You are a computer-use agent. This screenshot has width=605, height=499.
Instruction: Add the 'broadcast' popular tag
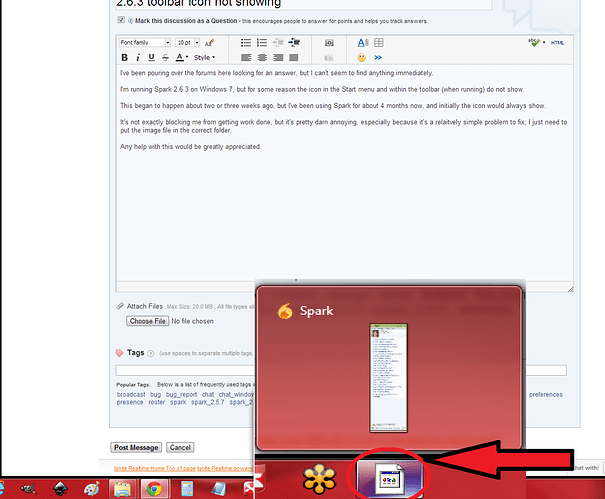(x=131, y=394)
